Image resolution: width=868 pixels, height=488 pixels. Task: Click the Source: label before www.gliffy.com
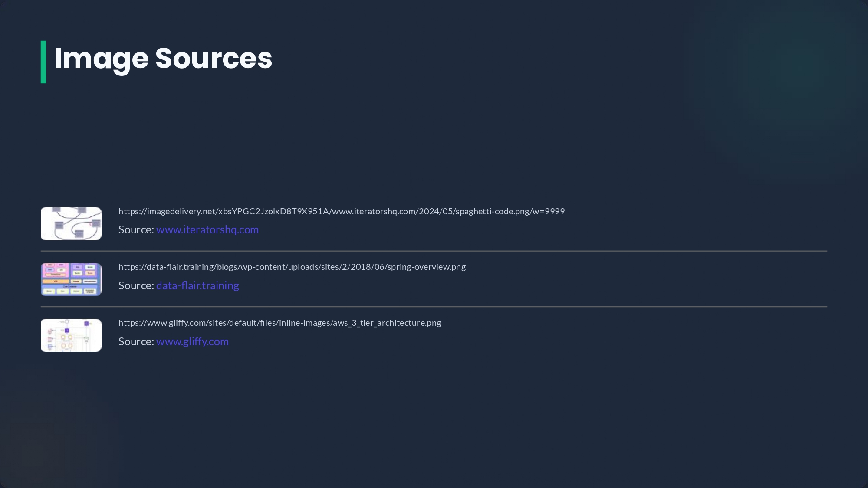click(x=136, y=341)
